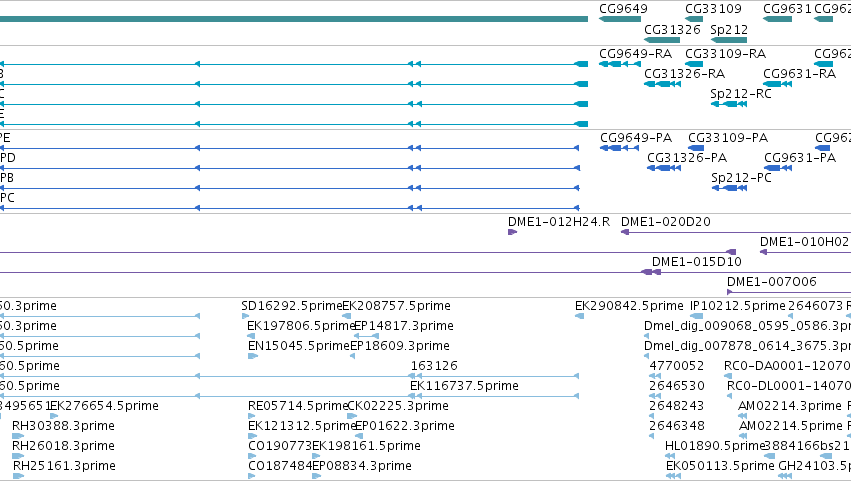This screenshot has height=481, width=851.
Task: Click the Sp212-RC transcript
Action: coord(729,104)
